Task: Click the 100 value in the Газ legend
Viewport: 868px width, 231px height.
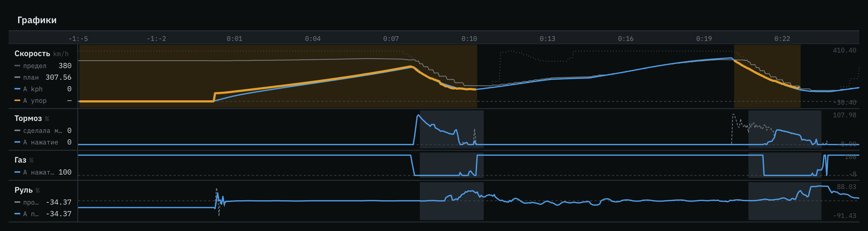Action: tap(65, 172)
